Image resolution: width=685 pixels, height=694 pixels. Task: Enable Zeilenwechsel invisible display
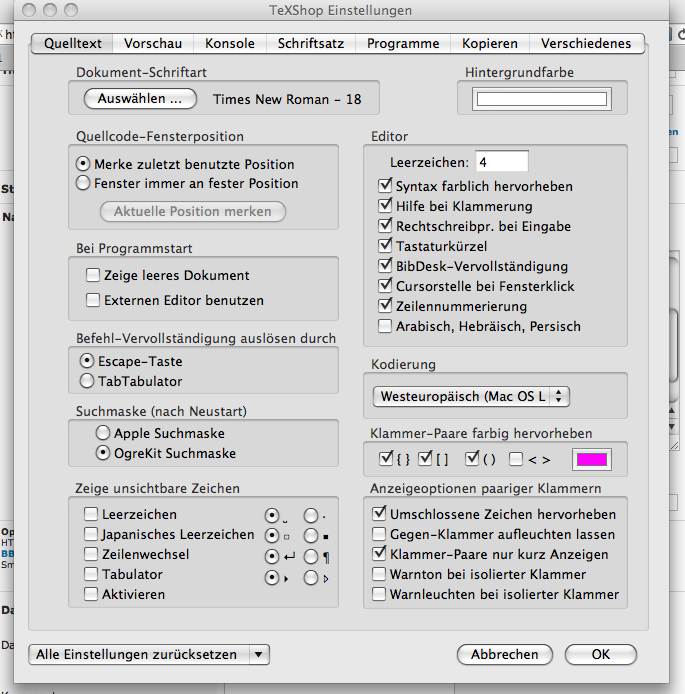[x=91, y=554]
